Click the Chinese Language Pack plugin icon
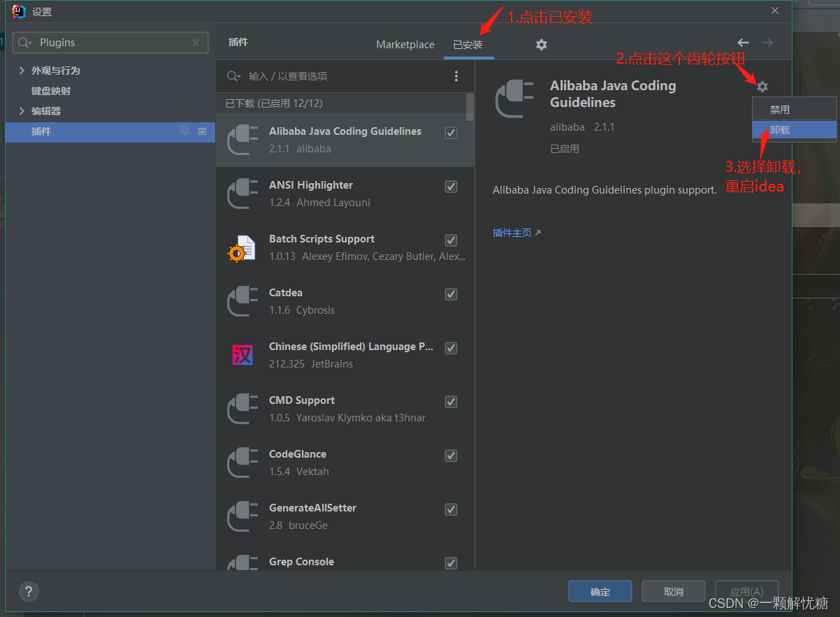Screen dimensions: 840x617 click(242, 355)
